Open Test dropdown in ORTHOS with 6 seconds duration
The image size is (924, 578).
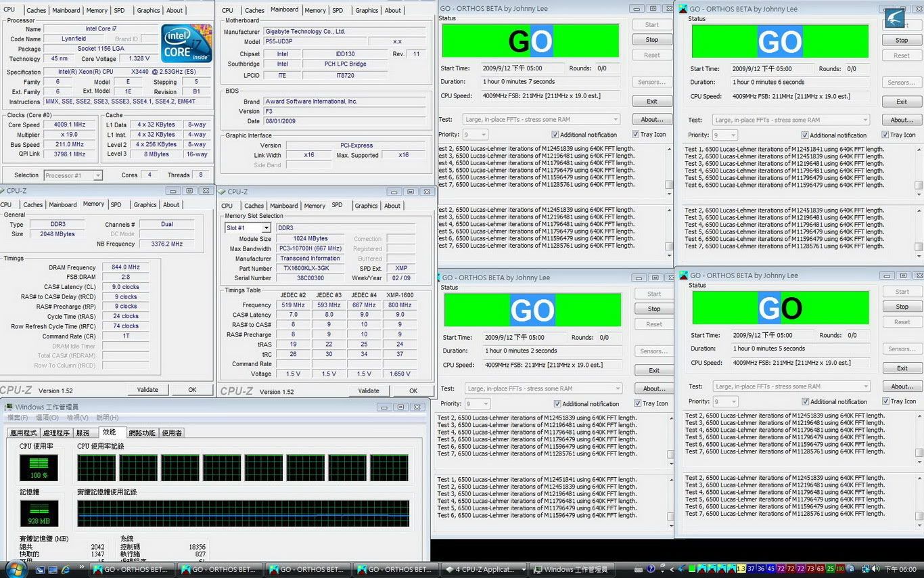point(791,120)
